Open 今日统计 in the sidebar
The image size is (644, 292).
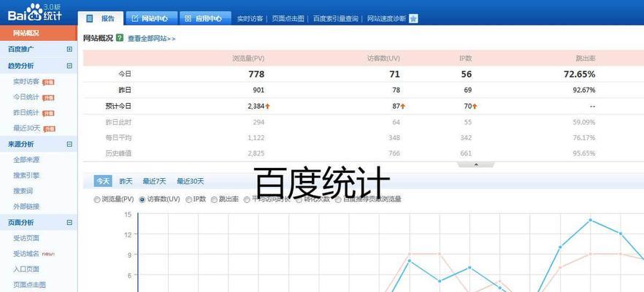(x=26, y=97)
